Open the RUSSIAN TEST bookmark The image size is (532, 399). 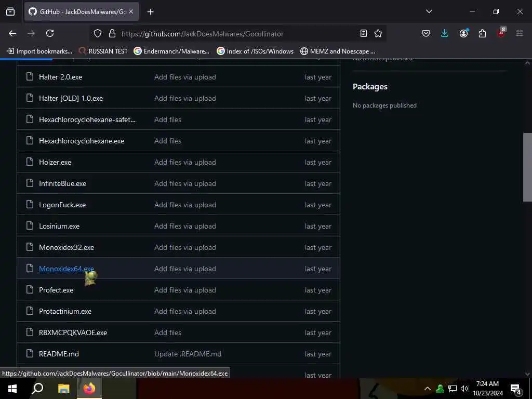(x=103, y=51)
